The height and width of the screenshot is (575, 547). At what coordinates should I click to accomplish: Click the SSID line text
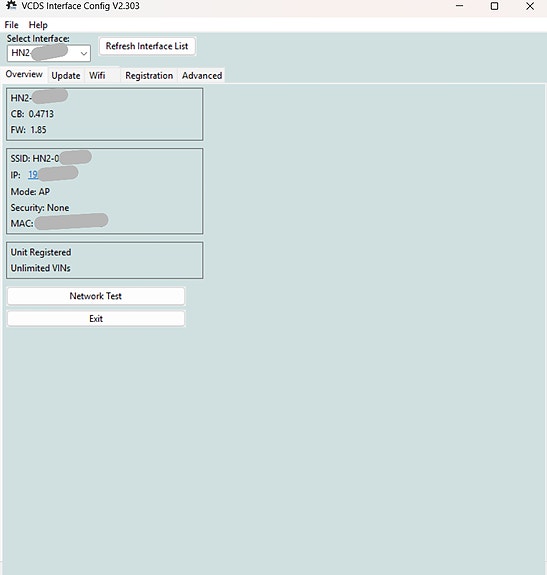pyautogui.click(x=34, y=158)
